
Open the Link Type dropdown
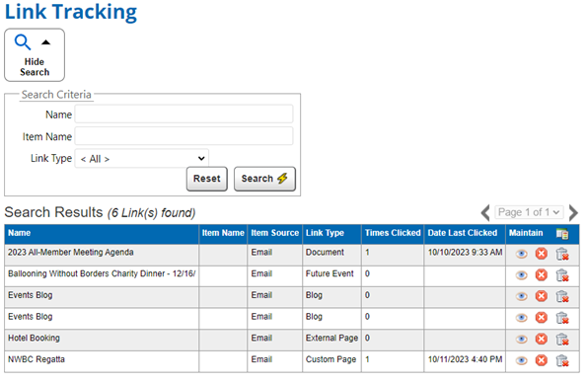(142, 159)
